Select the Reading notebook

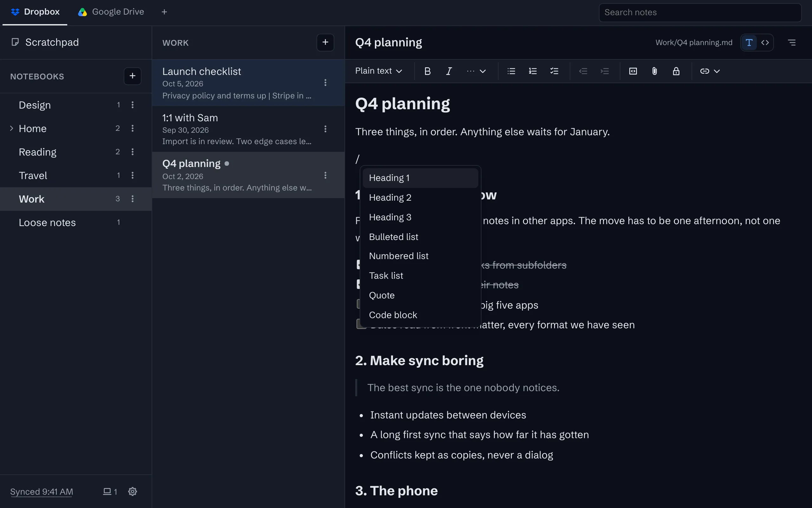pos(76,152)
